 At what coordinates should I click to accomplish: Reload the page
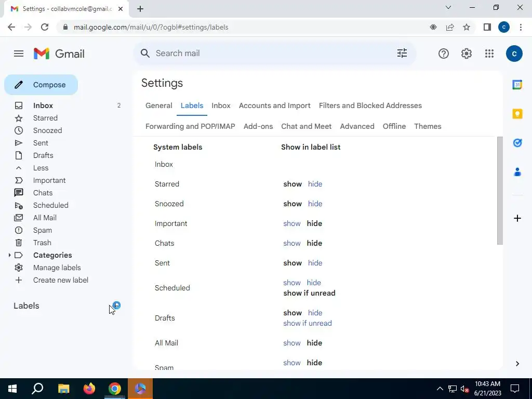[x=45, y=27]
